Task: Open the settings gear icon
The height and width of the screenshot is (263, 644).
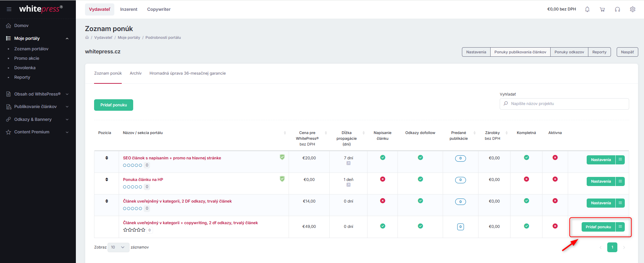Action: [633, 9]
